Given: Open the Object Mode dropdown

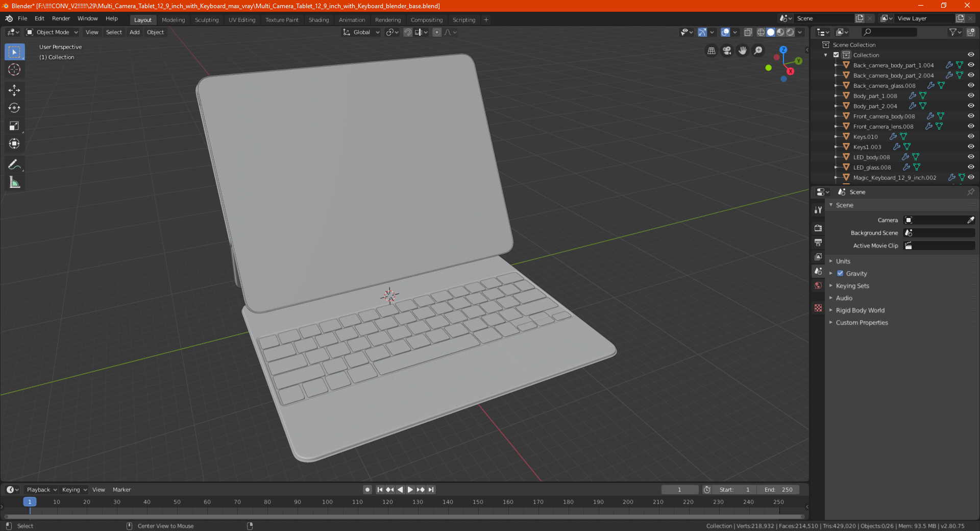Looking at the screenshot, I should (53, 32).
